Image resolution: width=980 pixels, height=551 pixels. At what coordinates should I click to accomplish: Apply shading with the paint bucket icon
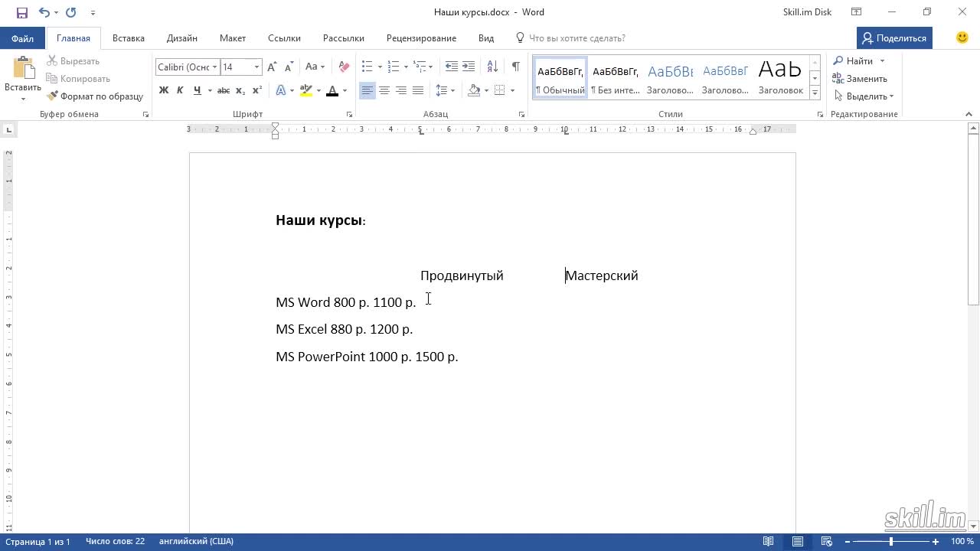point(474,90)
